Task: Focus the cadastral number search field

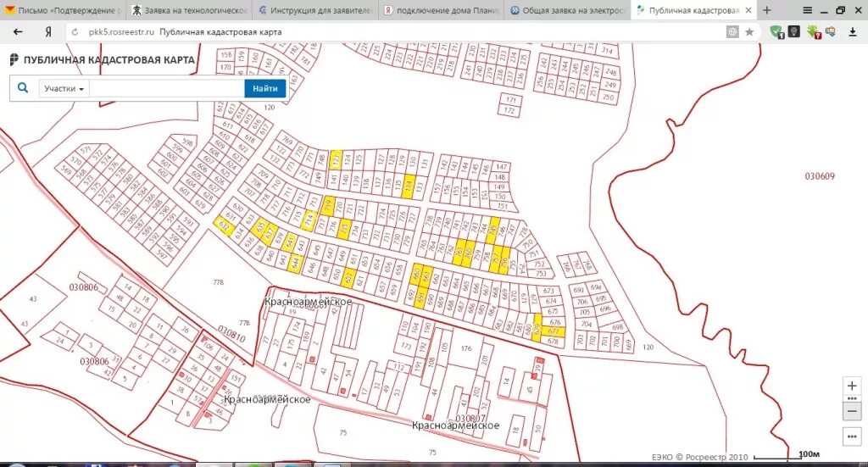Action: coord(167,88)
